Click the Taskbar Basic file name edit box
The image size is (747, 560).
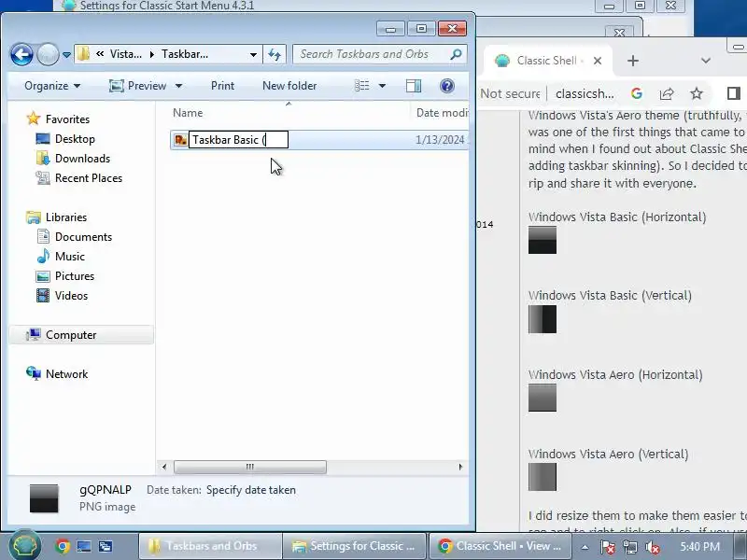[239, 140]
